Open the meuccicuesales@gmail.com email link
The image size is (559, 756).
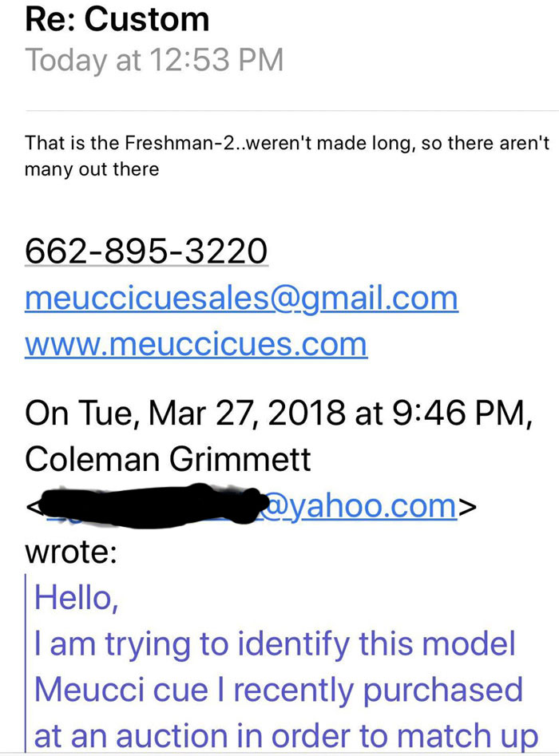tap(241, 299)
